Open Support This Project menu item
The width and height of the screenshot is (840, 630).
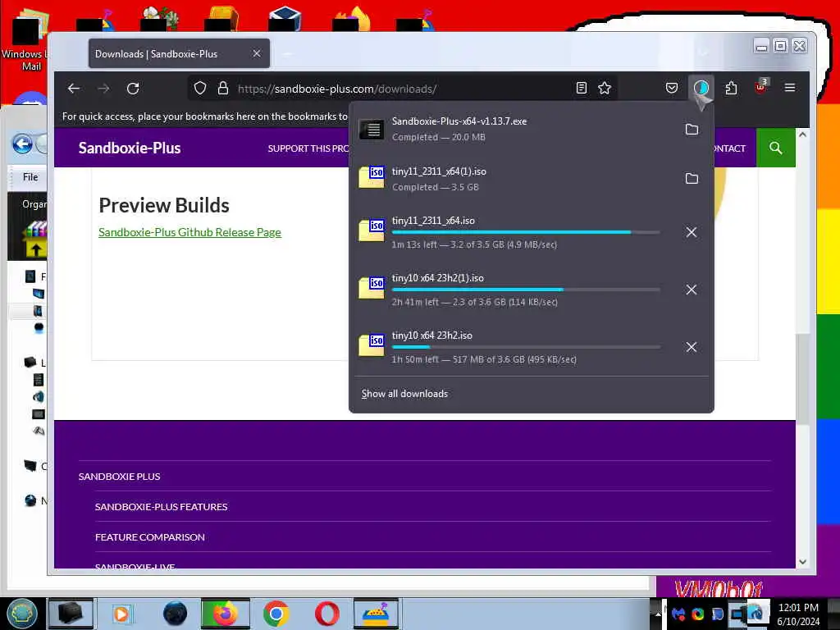point(308,148)
